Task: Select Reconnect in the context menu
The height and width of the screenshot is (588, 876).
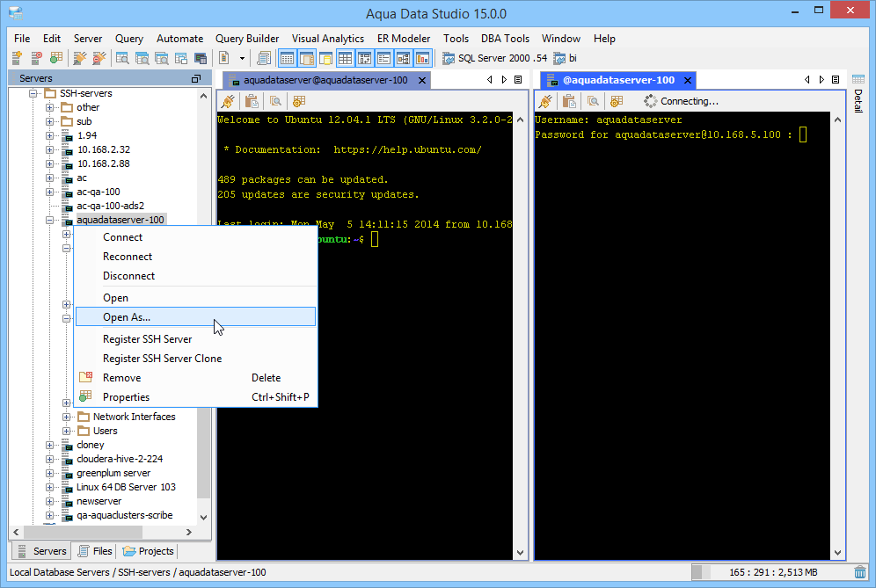Action: (195, 257)
